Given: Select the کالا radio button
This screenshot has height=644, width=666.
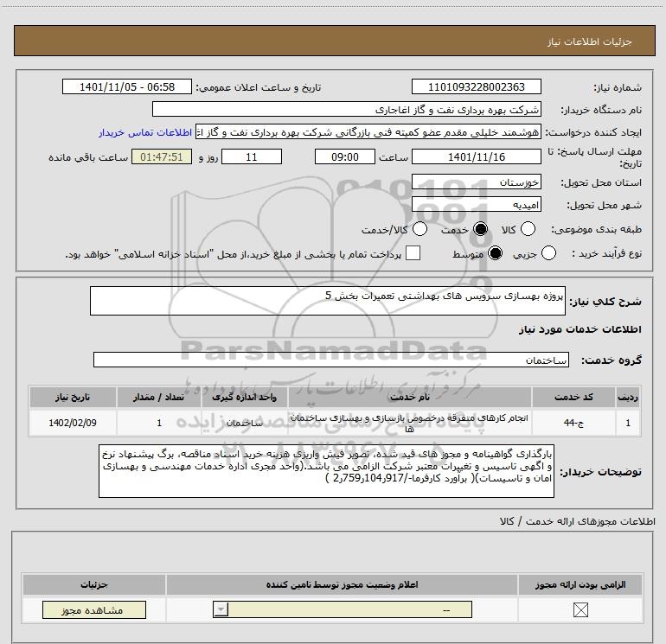Looking at the screenshot, I should coord(528,229).
